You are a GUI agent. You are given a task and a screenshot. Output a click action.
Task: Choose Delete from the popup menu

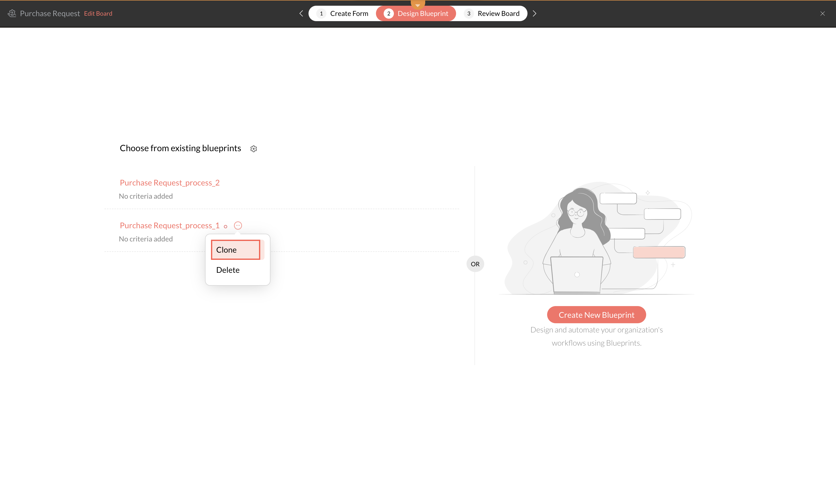click(228, 270)
